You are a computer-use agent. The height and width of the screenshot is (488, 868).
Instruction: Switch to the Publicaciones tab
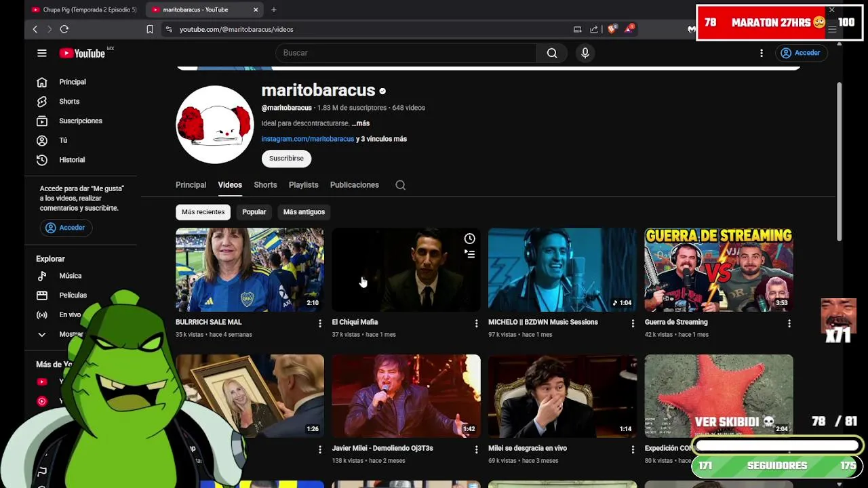355,185
